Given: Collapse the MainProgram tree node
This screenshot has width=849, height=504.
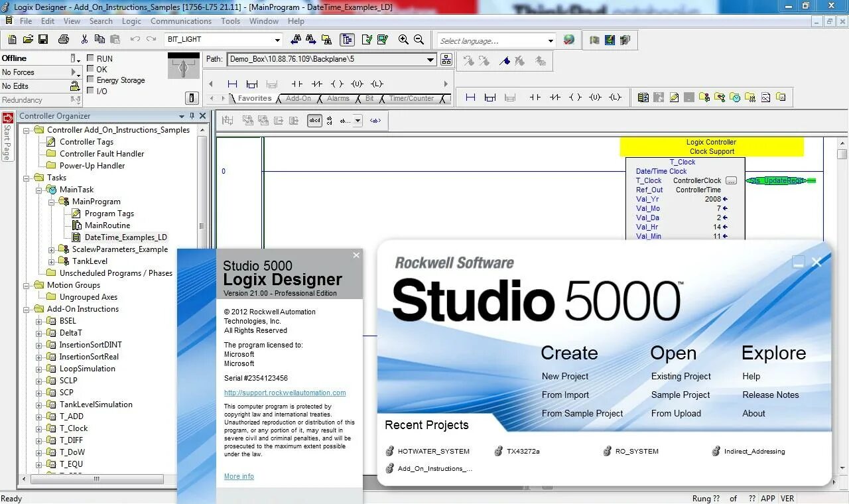Looking at the screenshot, I should (x=52, y=202).
